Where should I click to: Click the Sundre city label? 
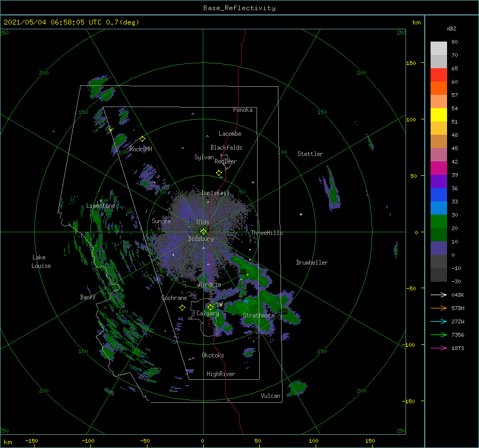161,221
